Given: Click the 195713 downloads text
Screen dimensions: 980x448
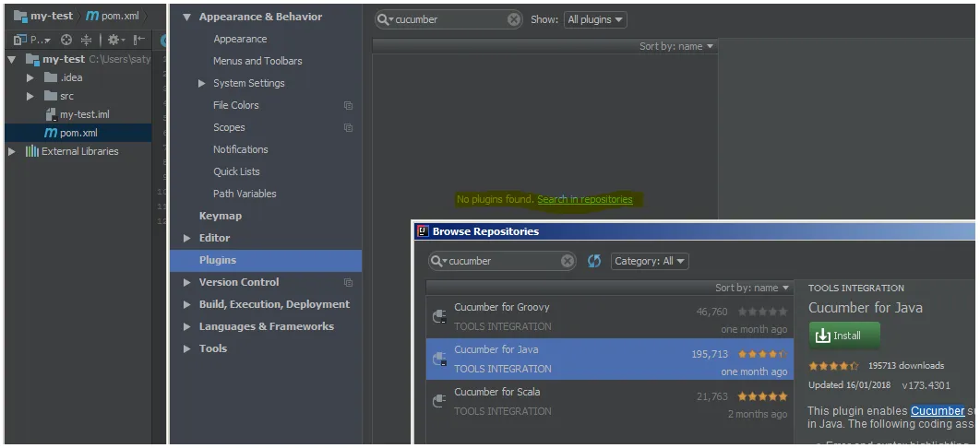Looking at the screenshot, I should click(905, 366).
